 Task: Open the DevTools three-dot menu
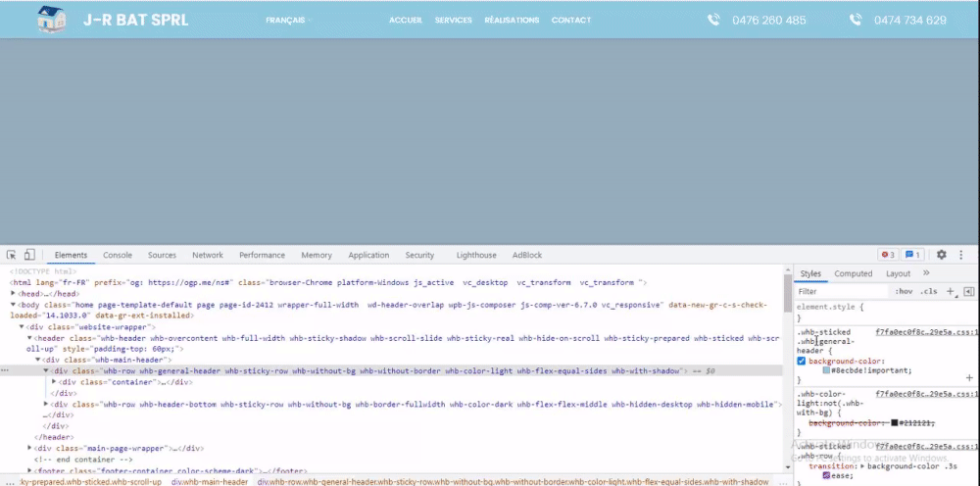point(961,255)
